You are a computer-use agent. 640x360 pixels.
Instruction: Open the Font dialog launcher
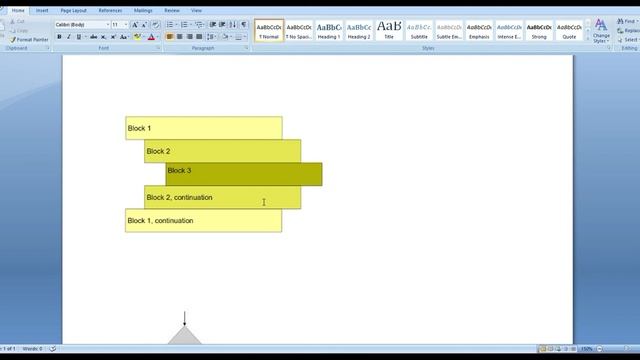point(158,48)
